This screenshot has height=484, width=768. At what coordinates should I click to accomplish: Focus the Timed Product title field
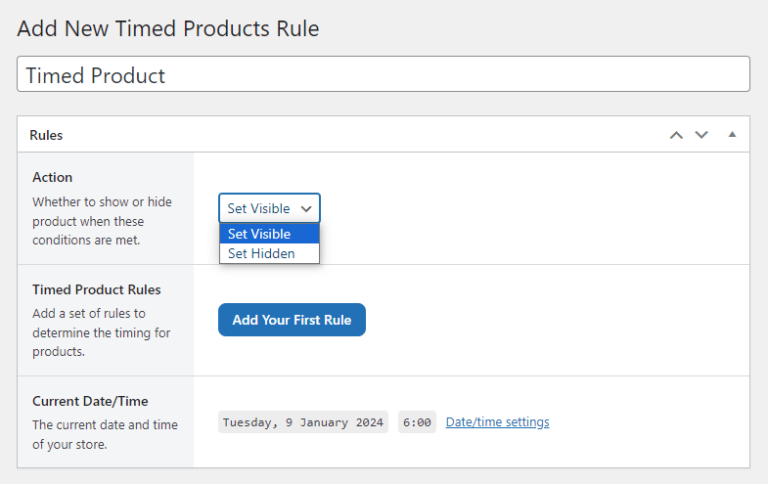[x=383, y=75]
